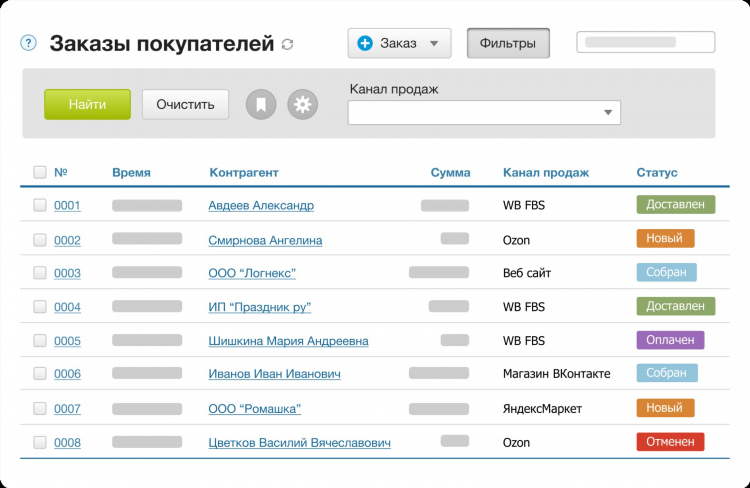Check the box for order 0008

(x=40, y=443)
